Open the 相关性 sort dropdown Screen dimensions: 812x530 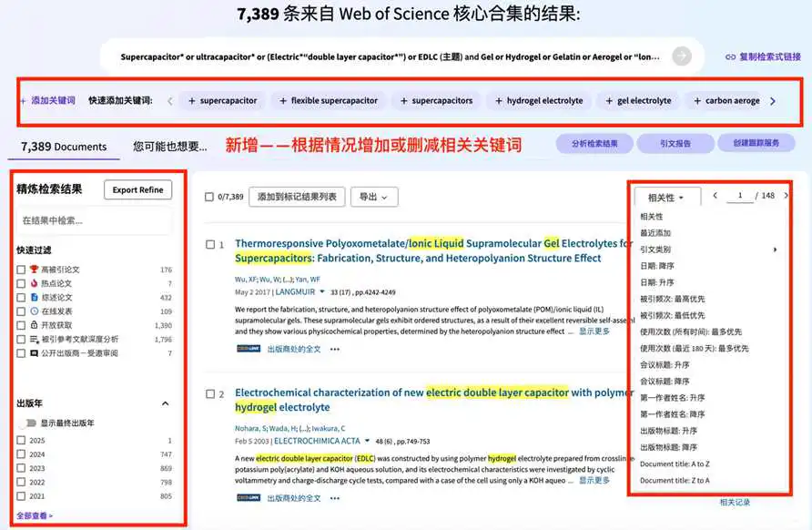pos(673,197)
